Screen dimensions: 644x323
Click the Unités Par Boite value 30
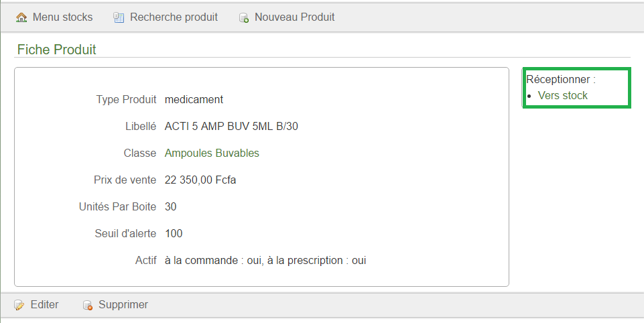[170, 206]
